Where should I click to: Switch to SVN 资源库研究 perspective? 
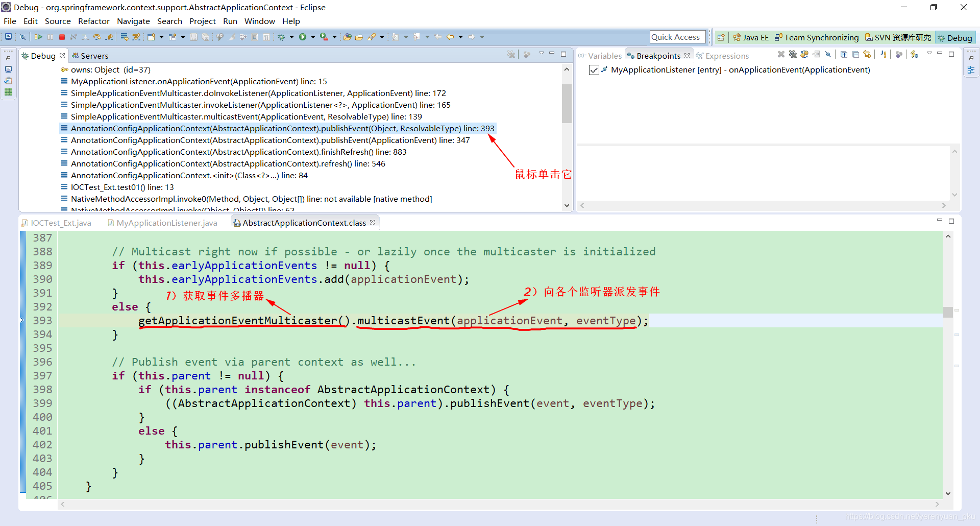[x=898, y=37]
